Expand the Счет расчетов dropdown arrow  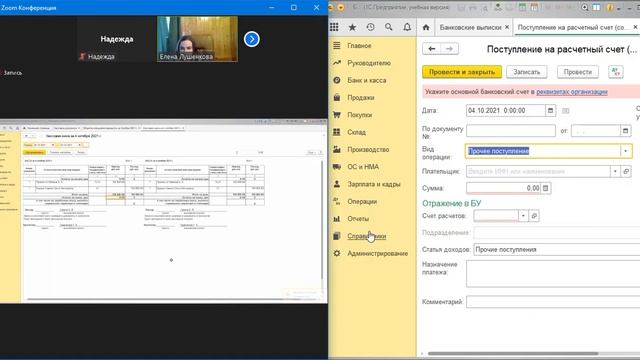tap(523, 216)
